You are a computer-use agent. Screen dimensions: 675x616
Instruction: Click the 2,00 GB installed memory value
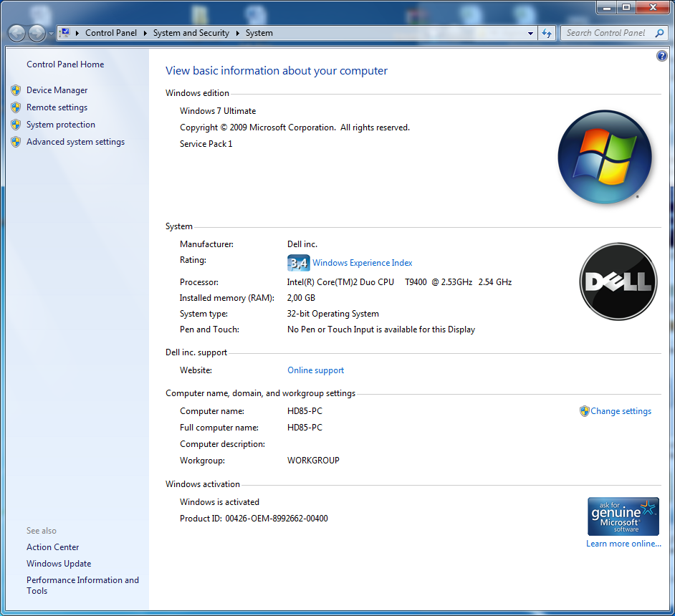(x=301, y=298)
